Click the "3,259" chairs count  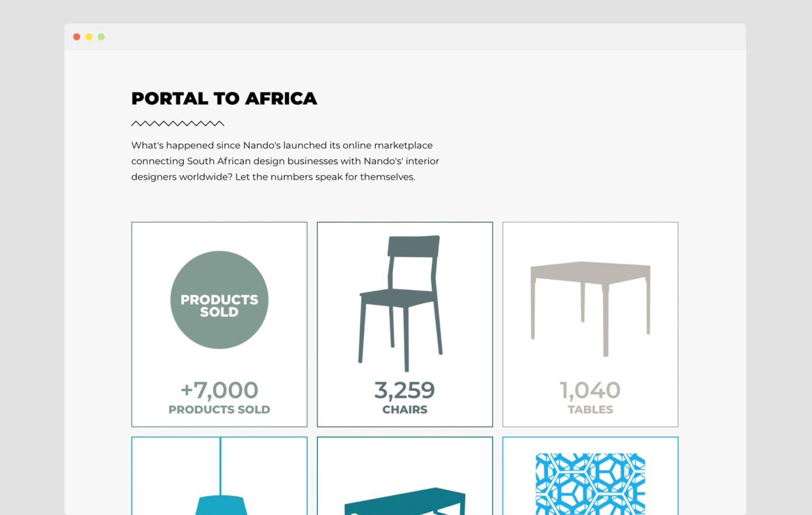click(x=404, y=390)
